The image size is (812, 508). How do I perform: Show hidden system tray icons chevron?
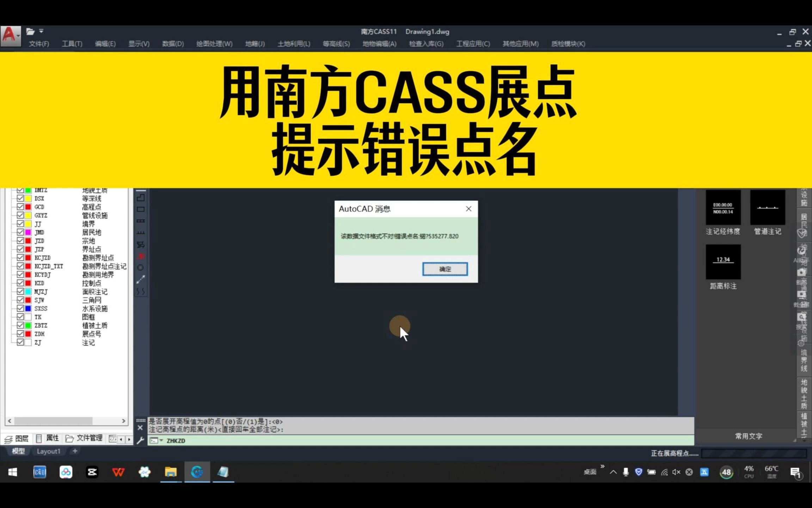coord(613,472)
